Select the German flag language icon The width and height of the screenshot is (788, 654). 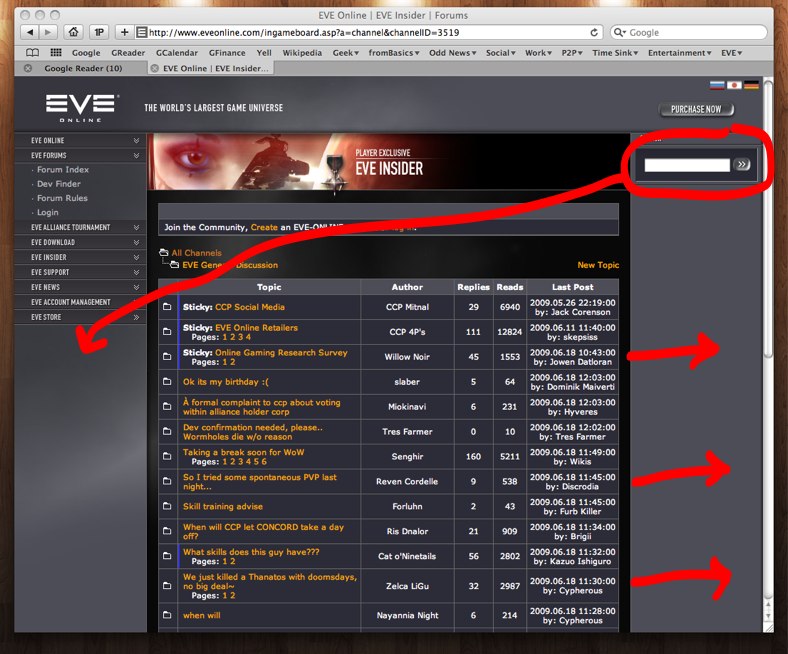[751, 85]
